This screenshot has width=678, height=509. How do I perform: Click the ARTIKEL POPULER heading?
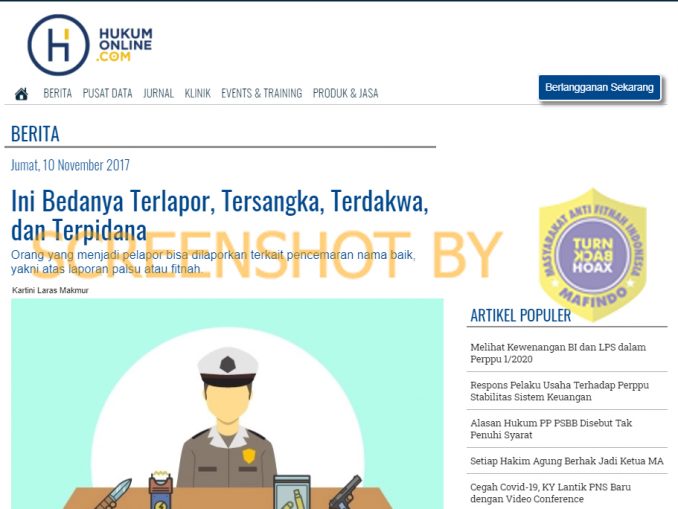(521, 315)
